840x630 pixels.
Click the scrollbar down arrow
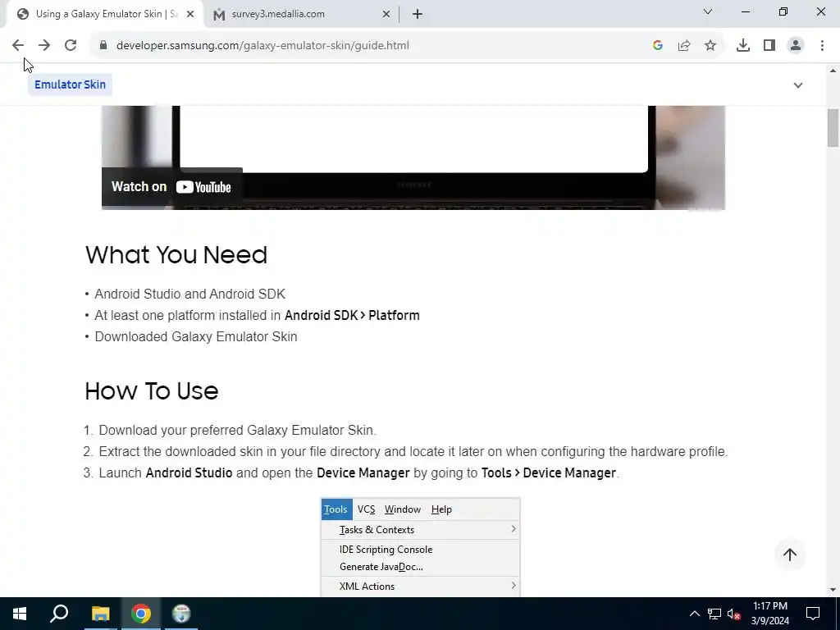coord(833,590)
